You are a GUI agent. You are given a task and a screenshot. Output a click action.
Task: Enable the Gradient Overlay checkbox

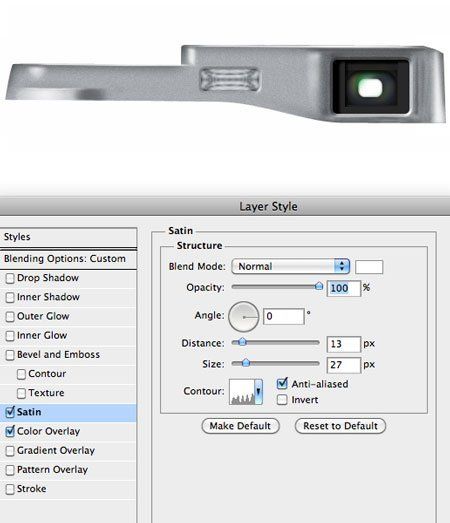click(x=10, y=451)
